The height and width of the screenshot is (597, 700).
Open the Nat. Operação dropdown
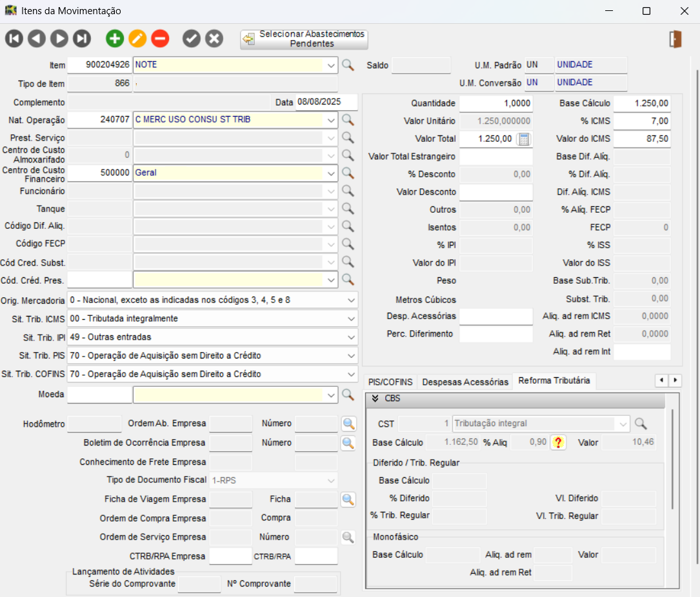[x=331, y=120]
